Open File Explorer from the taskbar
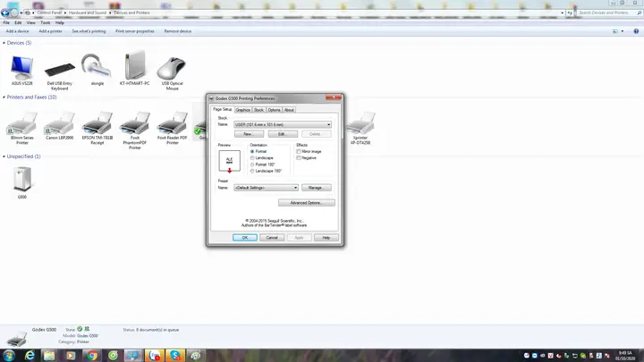644x362 pixels. pyautogui.click(x=49, y=356)
